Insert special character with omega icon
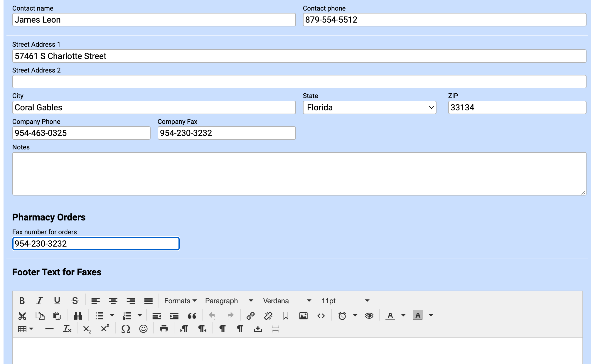This screenshot has height=364, width=593. point(126,329)
